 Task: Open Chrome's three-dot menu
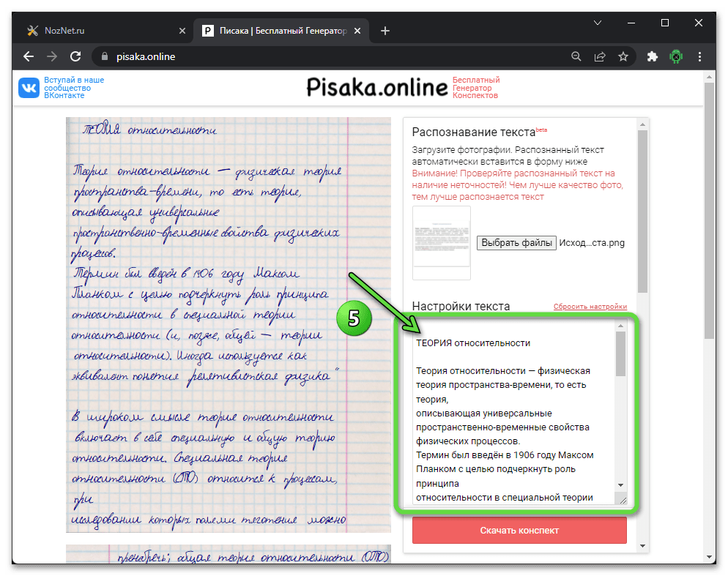700,56
